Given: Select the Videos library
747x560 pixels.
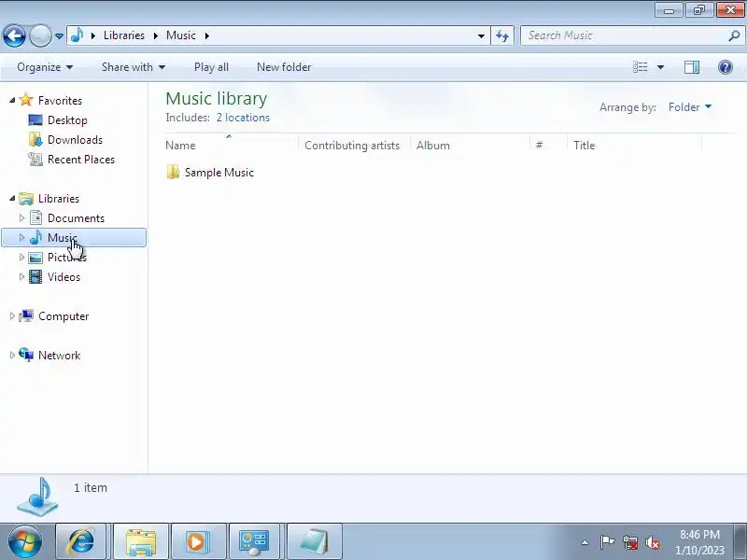Looking at the screenshot, I should coord(63,276).
